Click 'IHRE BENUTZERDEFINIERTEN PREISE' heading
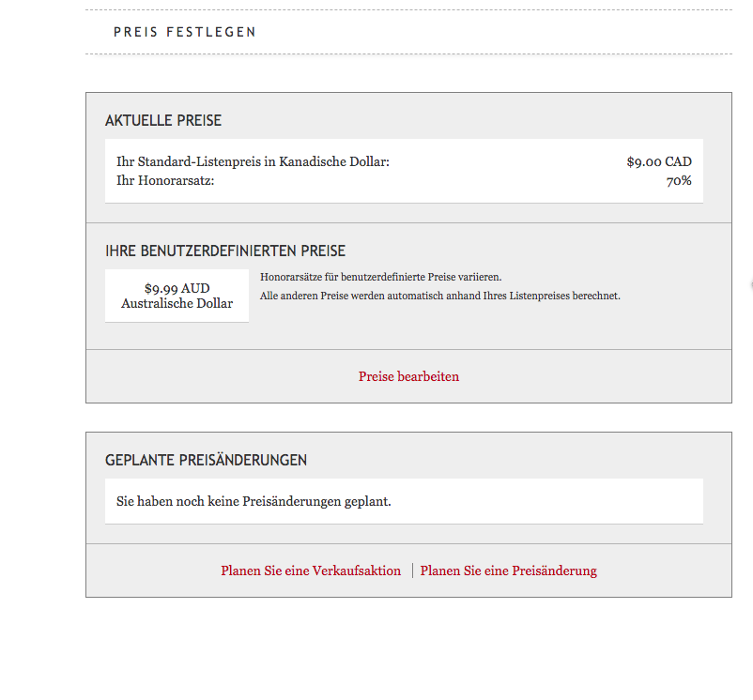Screen dimensions: 753x700 pos(225,251)
